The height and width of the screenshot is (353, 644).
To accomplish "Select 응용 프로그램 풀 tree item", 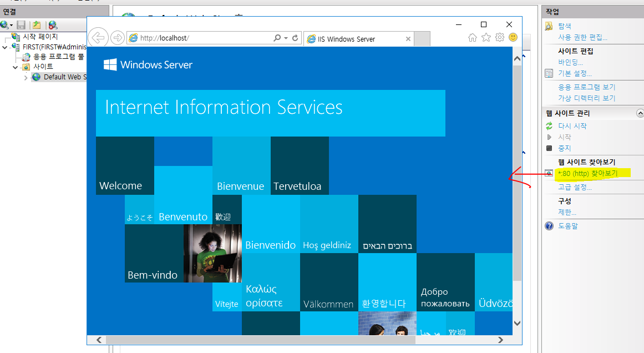I will click(58, 57).
